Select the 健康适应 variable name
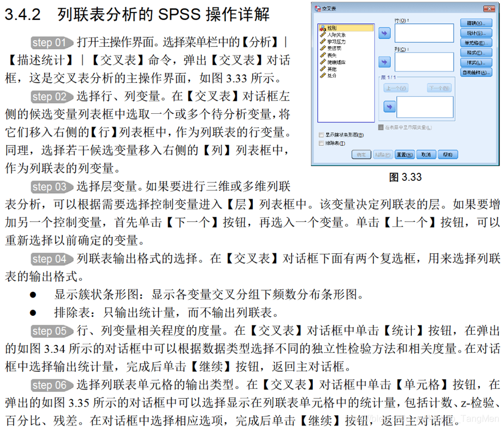Image resolution: width=504 pixels, height=429 pixels. (336, 62)
